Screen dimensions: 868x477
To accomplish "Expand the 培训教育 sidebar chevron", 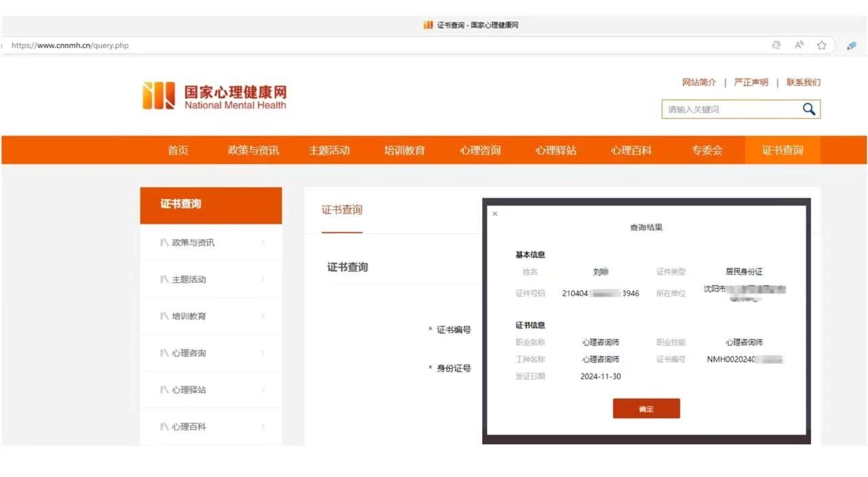I will coord(263,316).
